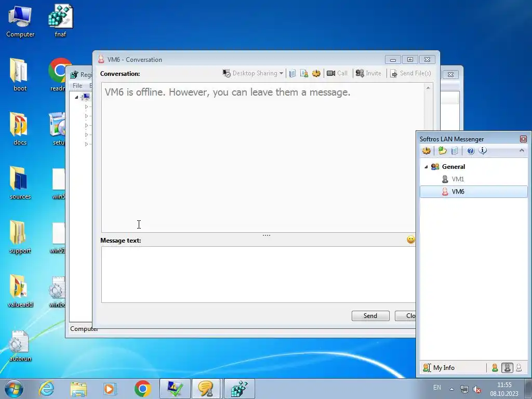Open clock showing 11:55 in taskbar
This screenshot has height=399, width=532.
(x=504, y=389)
